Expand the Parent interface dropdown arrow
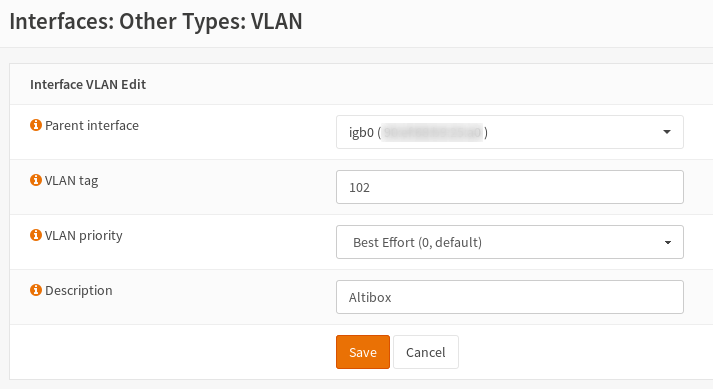 [x=667, y=132]
